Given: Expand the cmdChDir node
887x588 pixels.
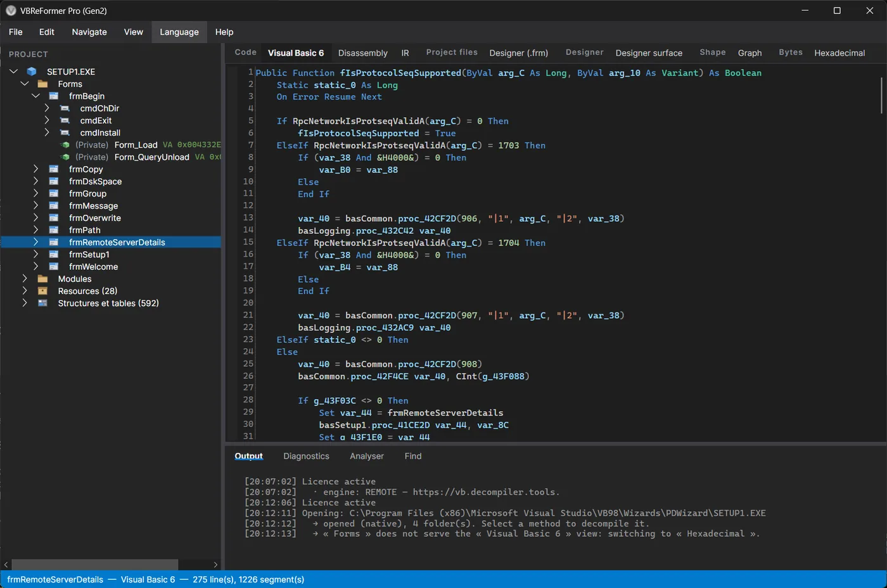Looking at the screenshot, I should pos(47,108).
